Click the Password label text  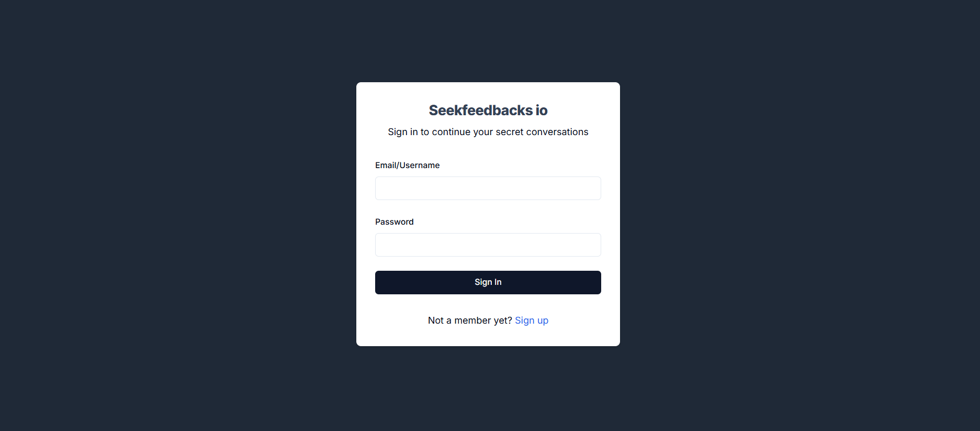click(x=394, y=222)
